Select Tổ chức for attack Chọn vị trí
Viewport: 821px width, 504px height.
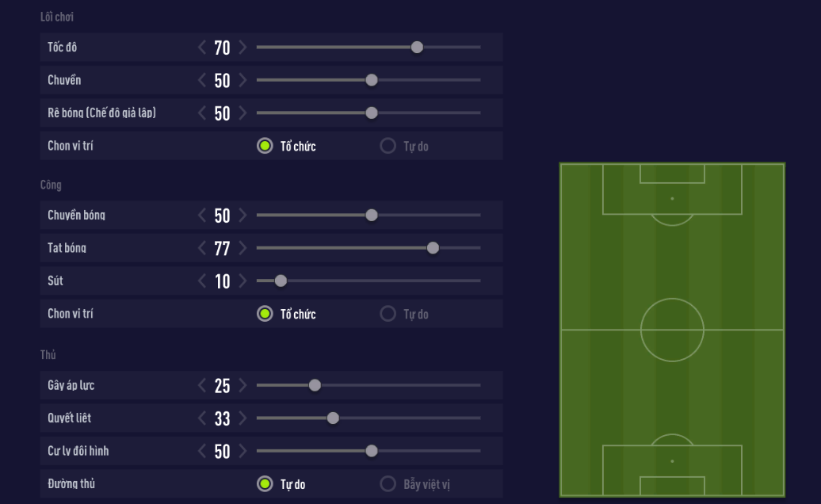pos(265,314)
